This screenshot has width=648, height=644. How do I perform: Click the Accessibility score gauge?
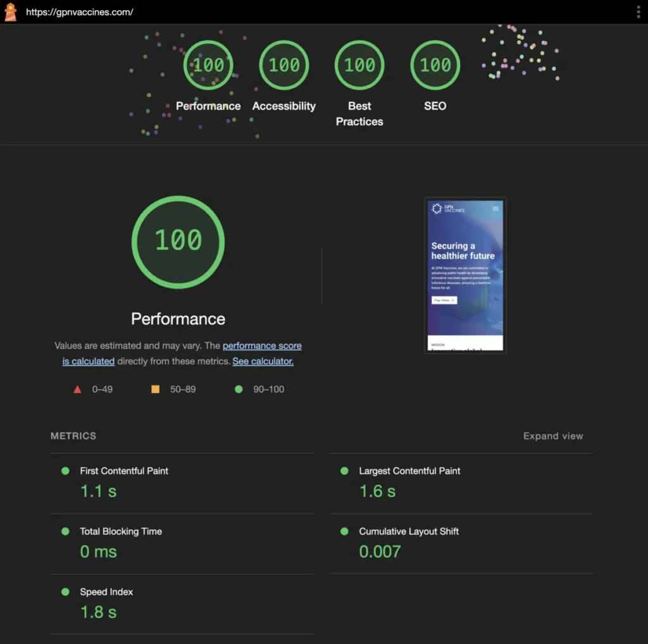point(283,65)
